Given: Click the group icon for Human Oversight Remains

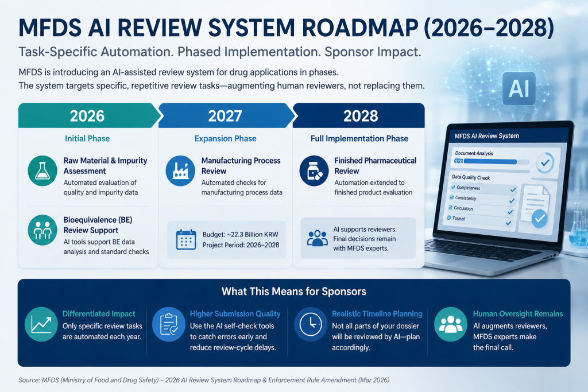Looking at the screenshot, I should [x=451, y=324].
